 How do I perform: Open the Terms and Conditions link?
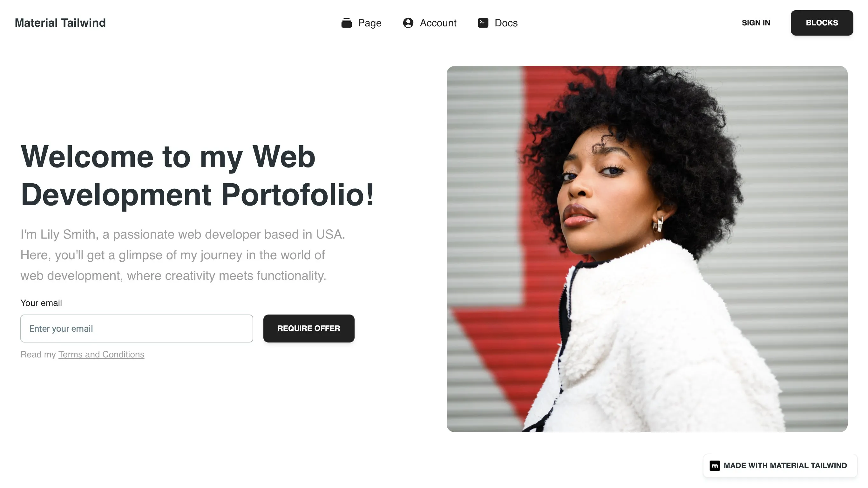(x=101, y=355)
